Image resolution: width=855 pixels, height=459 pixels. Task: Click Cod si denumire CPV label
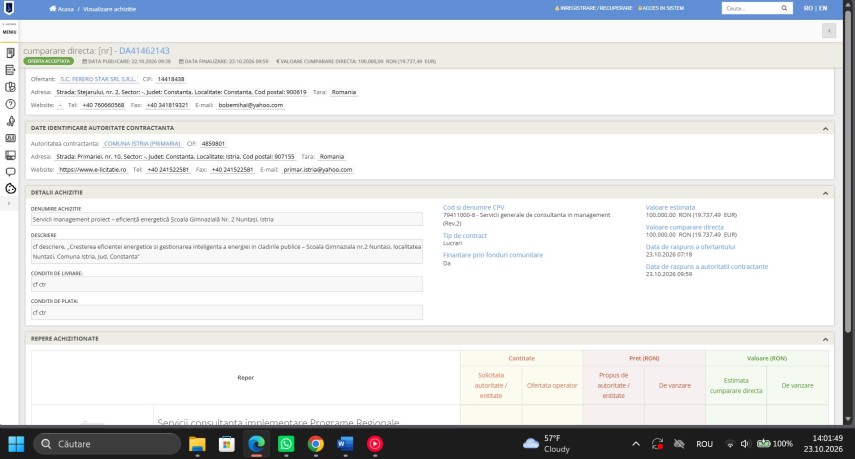[473, 208]
